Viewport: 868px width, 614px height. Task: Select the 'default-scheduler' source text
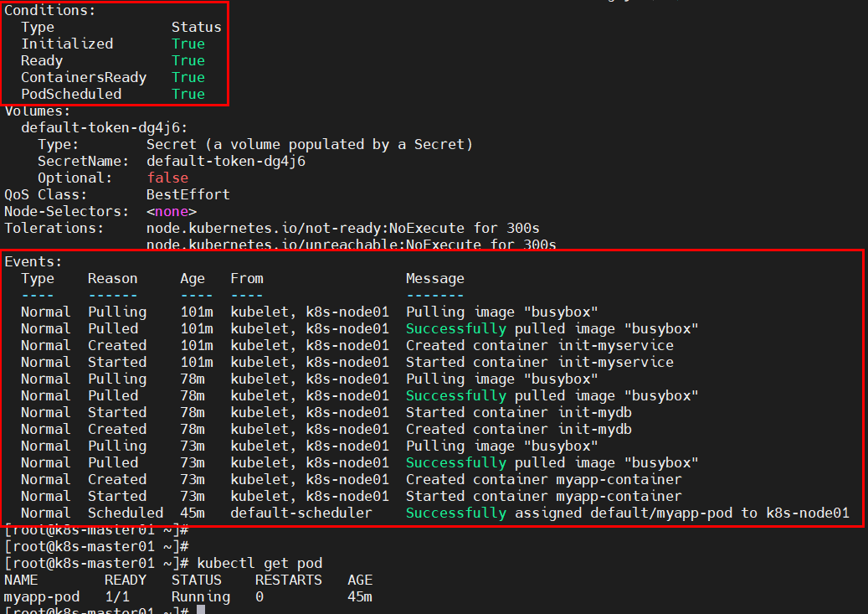(x=301, y=513)
